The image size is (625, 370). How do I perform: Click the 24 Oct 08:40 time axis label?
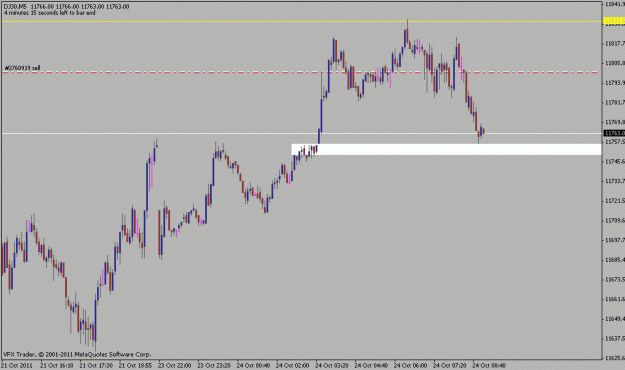[489, 365]
